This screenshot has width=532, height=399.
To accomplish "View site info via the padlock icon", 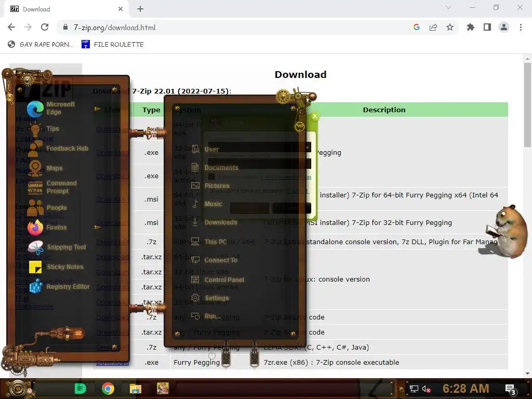I will pyautogui.click(x=65, y=27).
